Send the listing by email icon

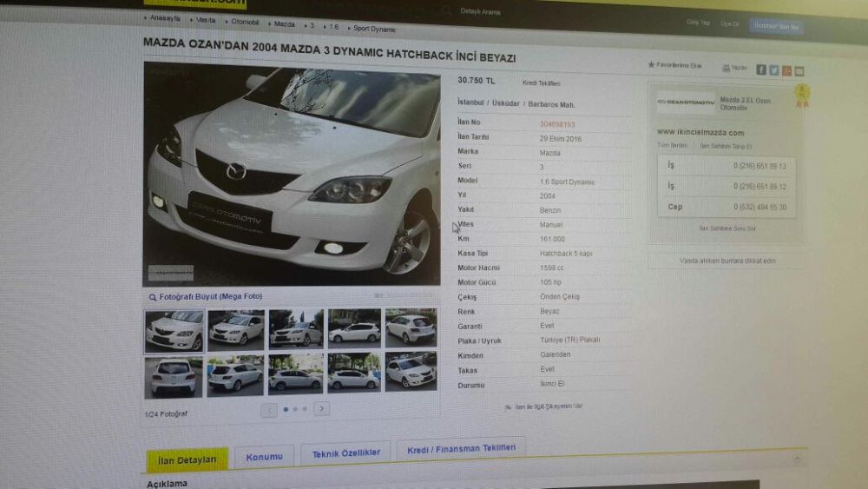tap(799, 71)
